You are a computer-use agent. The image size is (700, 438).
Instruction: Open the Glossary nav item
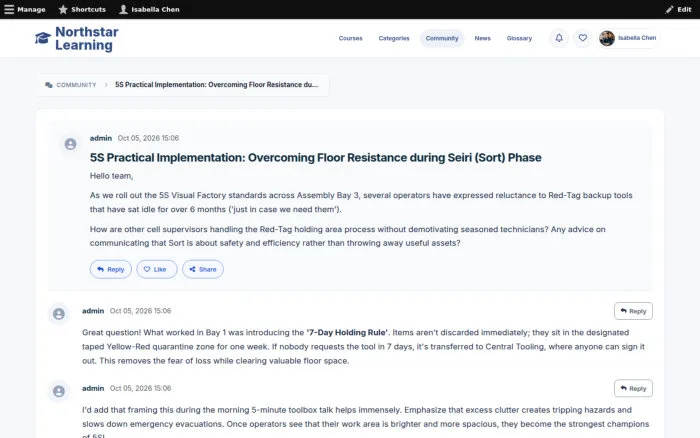pos(519,38)
